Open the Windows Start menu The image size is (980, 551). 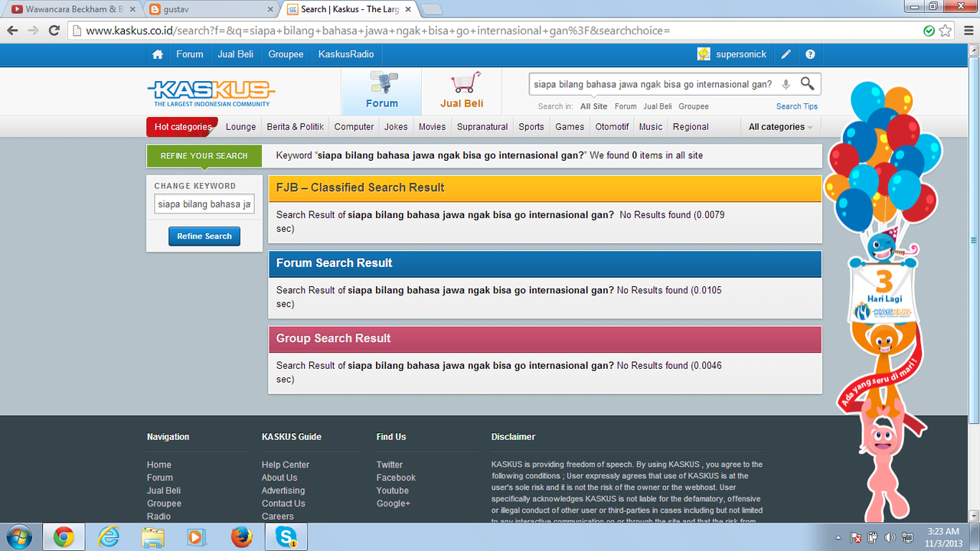(18, 537)
